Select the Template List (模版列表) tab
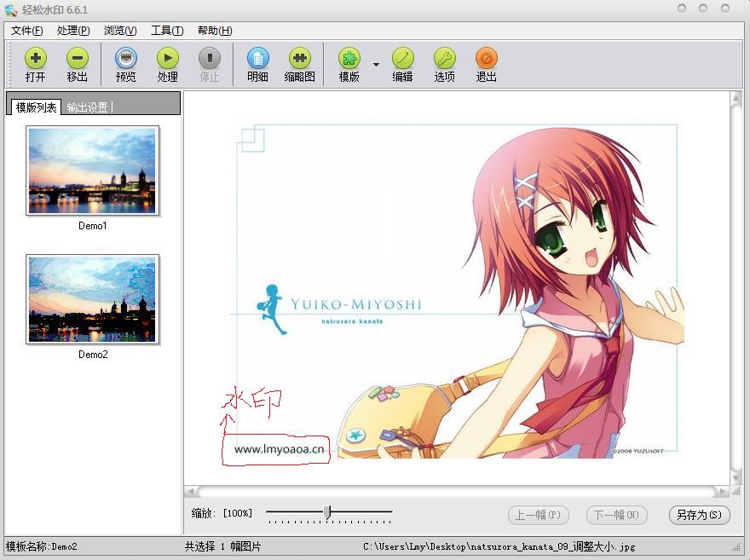The height and width of the screenshot is (560, 750). click(36, 107)
